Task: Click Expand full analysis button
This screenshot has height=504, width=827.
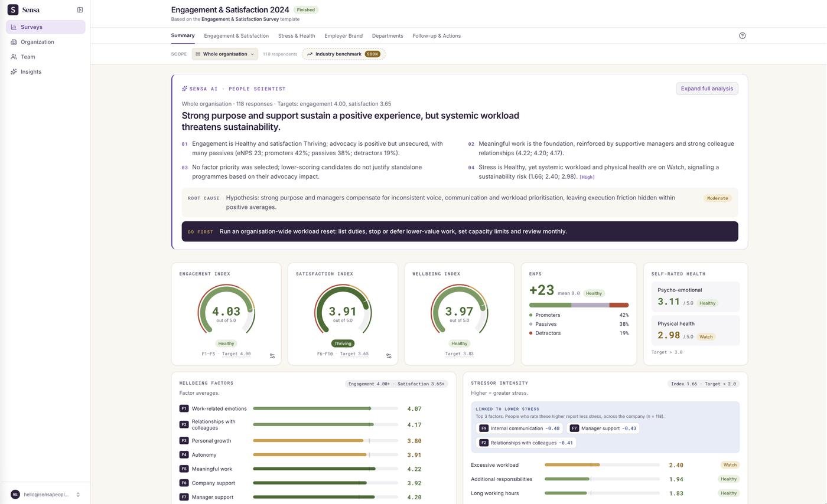Action: (707, 89)
